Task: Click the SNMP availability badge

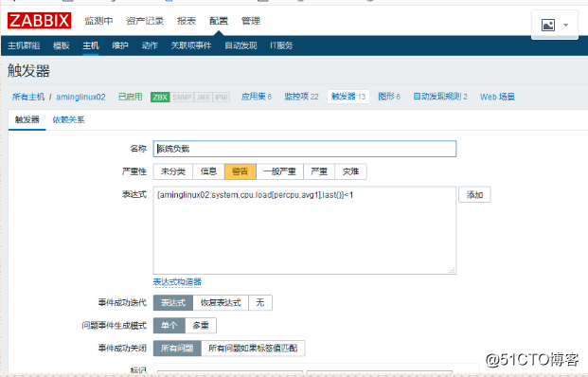Action: (182, 98)
